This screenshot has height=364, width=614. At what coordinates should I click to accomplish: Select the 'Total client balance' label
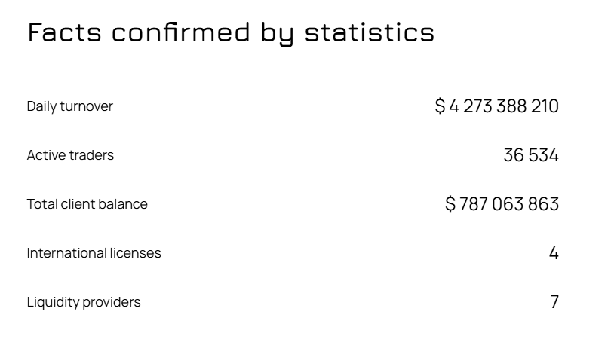click(87, 204)
